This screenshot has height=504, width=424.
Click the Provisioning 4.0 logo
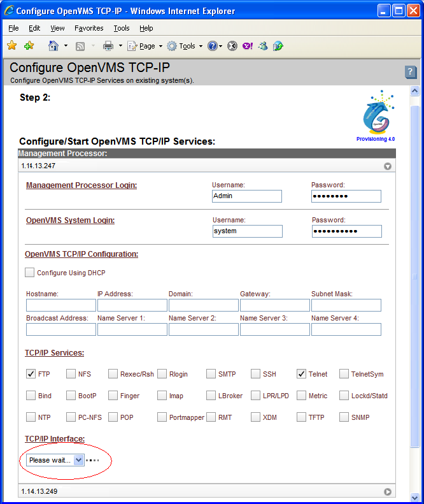tap(376, 116)
